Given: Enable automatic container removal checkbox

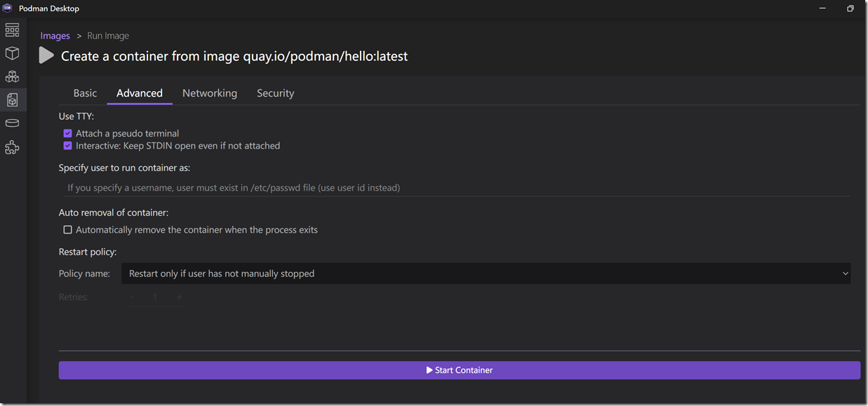Looking at the screenshot, I should tap(68, 230).
